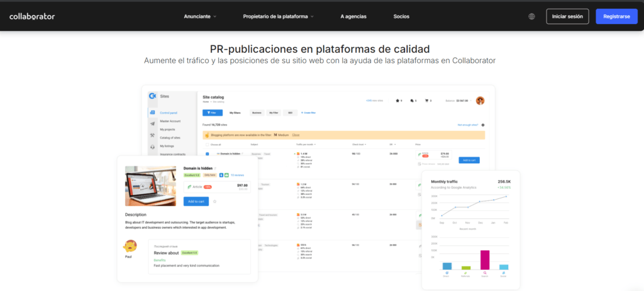Select Master Account in the dashboard sidebar
This screenshot has height=291, width=644.
pyautogui.click(x=170, y=121)
